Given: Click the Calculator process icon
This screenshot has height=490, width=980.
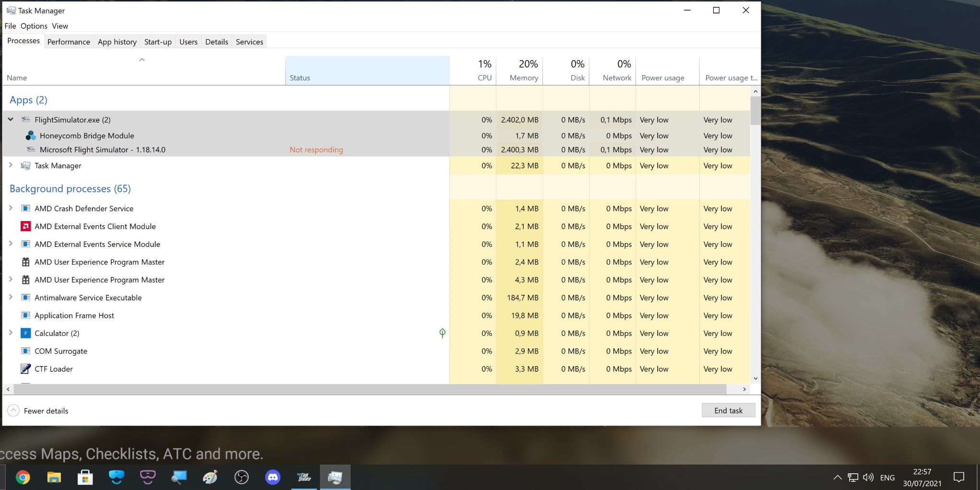Looking at the screenshot, I should [26, 334].
